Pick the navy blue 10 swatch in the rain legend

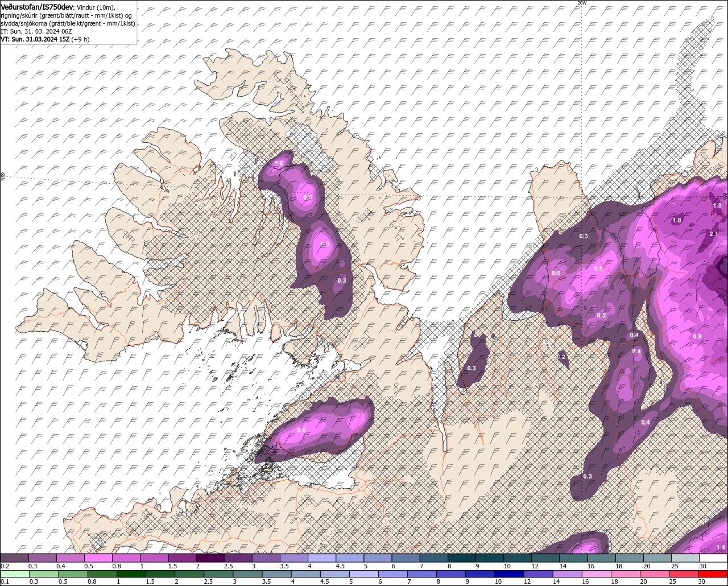pos(509,573)
